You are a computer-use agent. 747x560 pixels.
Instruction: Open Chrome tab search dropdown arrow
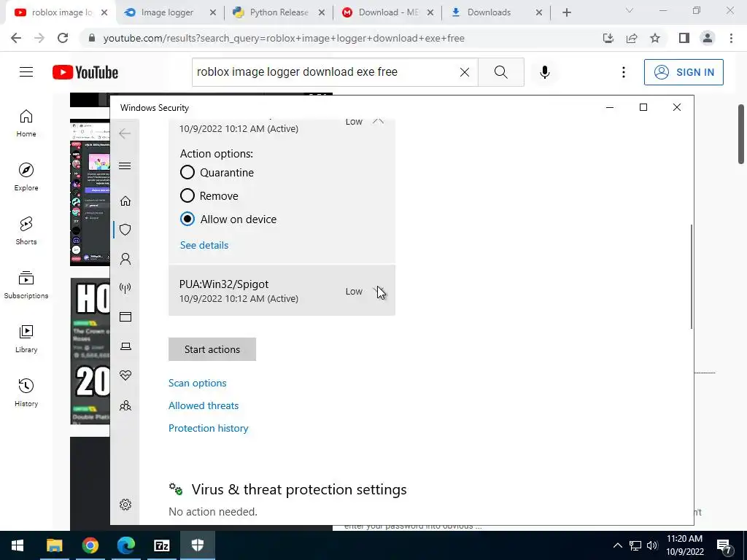[x=629, y=10]
